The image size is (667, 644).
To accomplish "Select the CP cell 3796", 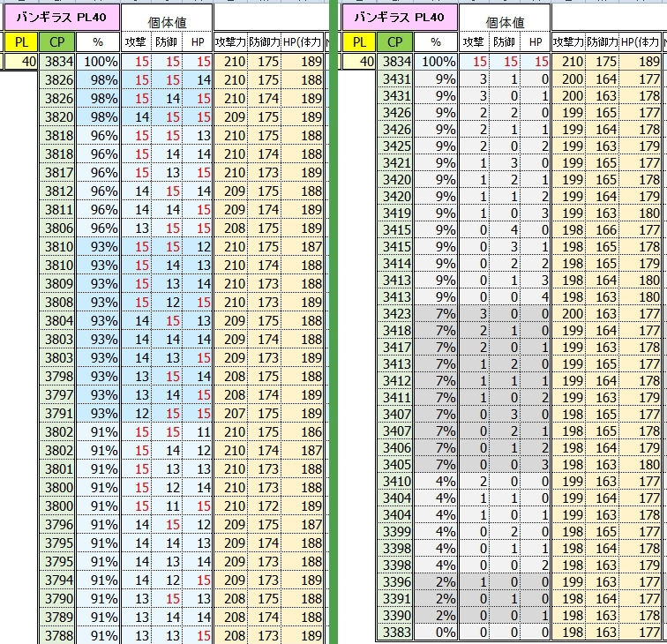I will (x=57, y=525).
